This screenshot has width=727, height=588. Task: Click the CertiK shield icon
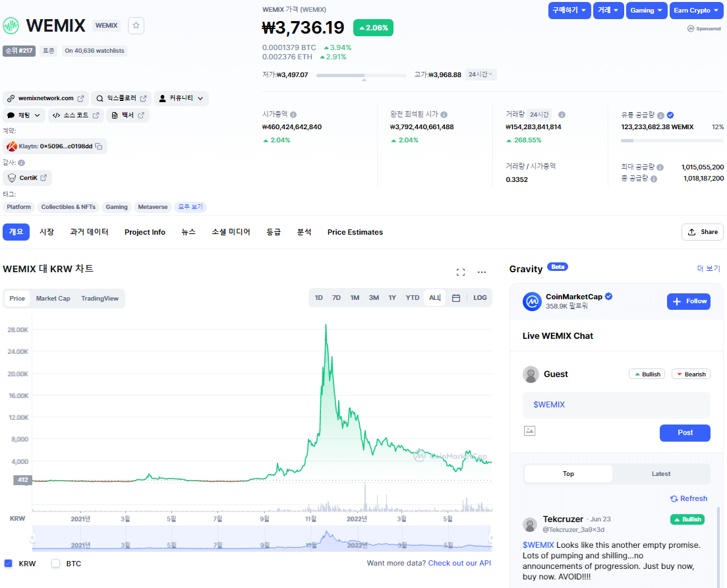[12, 177]
